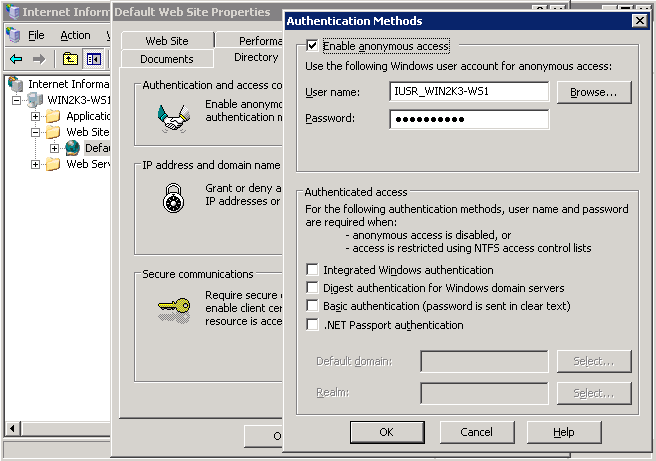Screen dimensions: 656x461
Task: Click the Back arrow toolbar icon
Action: point(15,59)
